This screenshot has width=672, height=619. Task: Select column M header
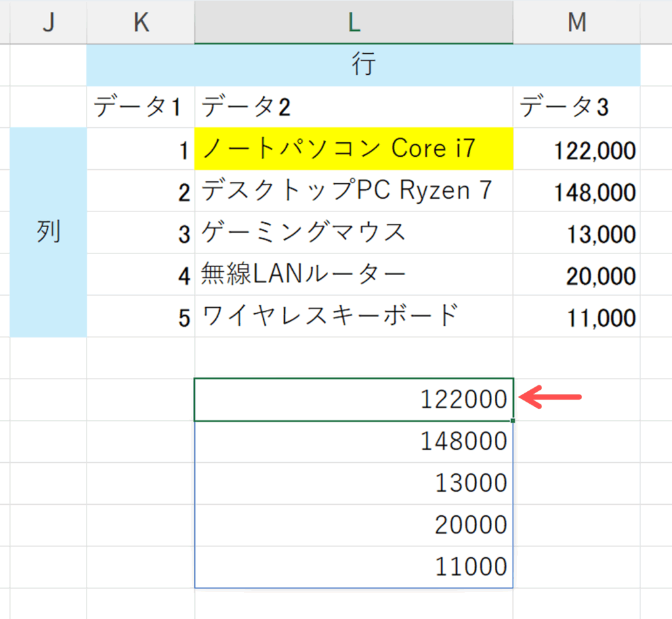pos(576,22)
